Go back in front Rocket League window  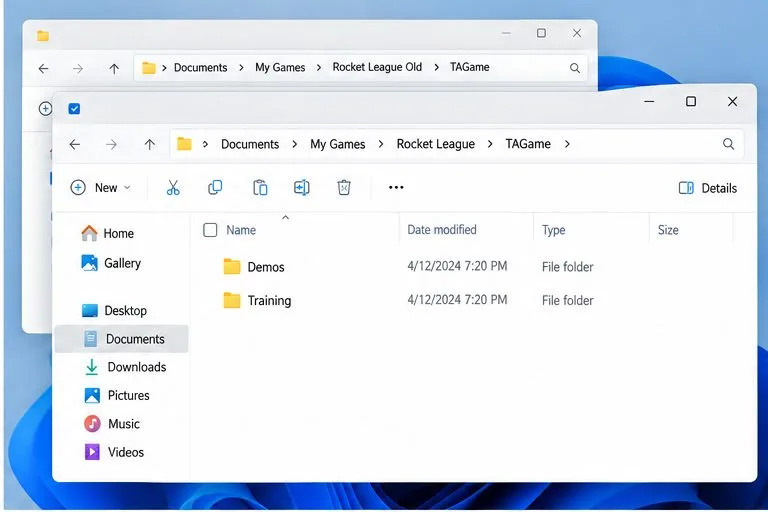pos(74,145)
